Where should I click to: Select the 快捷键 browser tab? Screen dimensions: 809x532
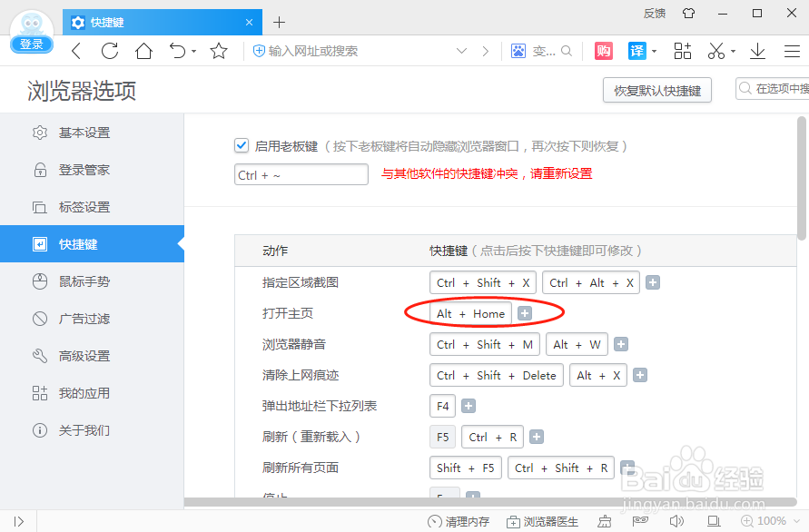pyautogui.click(x=163, y=22)
